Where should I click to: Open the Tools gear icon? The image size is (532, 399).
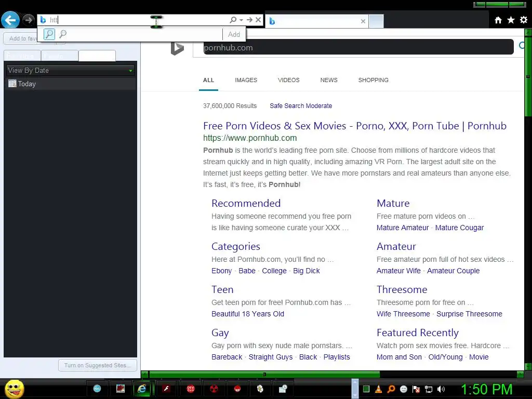524,20
